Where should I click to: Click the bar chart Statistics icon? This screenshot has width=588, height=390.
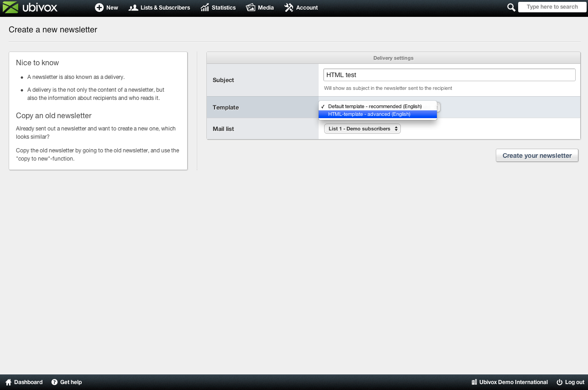205,7
